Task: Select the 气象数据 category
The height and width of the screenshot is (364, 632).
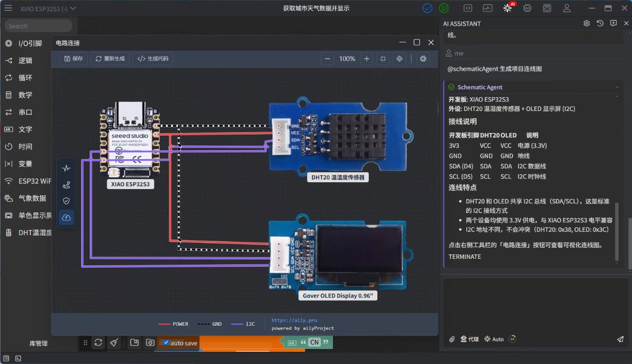Action: point(32,198)
